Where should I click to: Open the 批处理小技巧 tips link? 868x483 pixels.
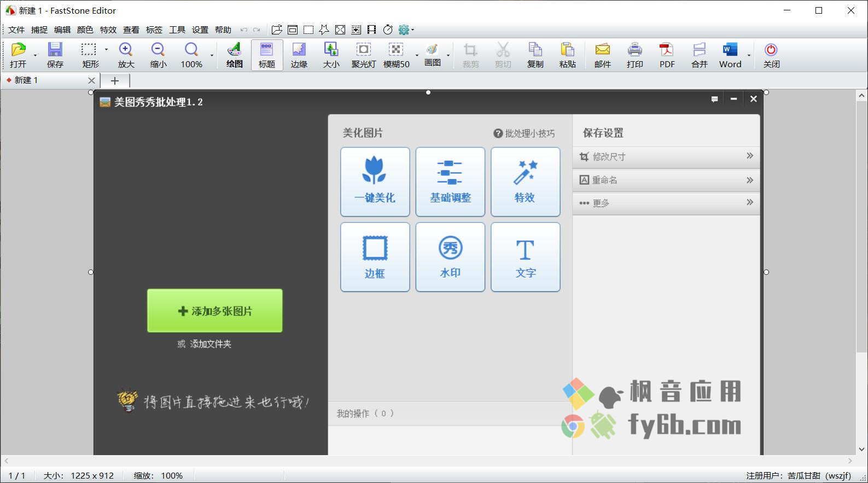pyautogui.click(x=524, y=133)
